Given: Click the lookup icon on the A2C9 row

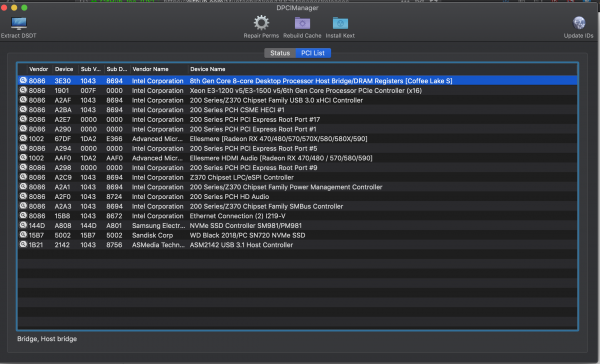Looking at the screenshot, I should click(23, 177).
